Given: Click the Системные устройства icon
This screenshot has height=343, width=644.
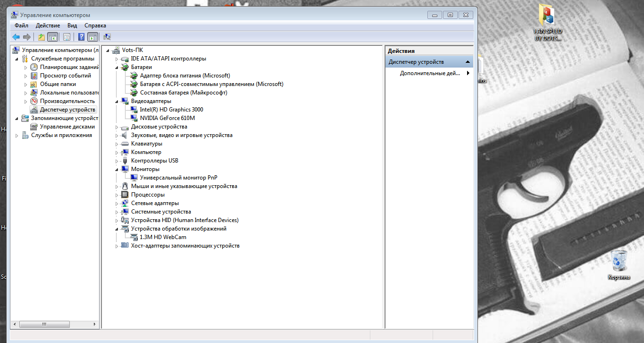Looking at the screenshot, I should click(125, 212).
